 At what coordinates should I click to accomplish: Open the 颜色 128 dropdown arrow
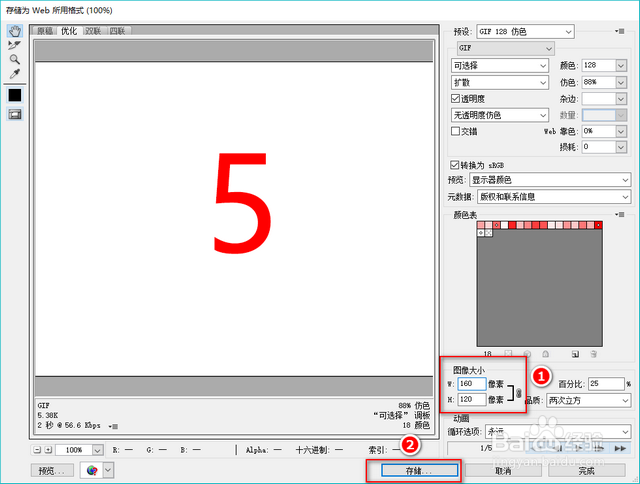pos(621,65)
